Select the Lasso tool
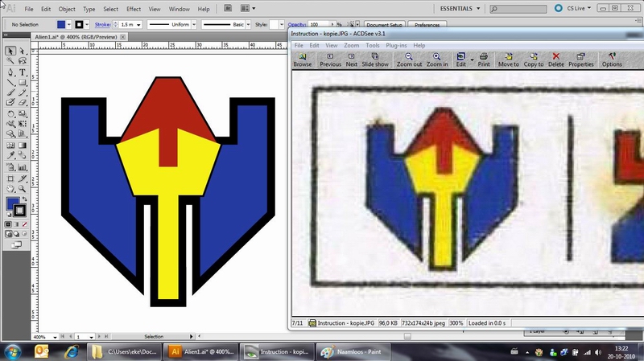 pos(23,61)
